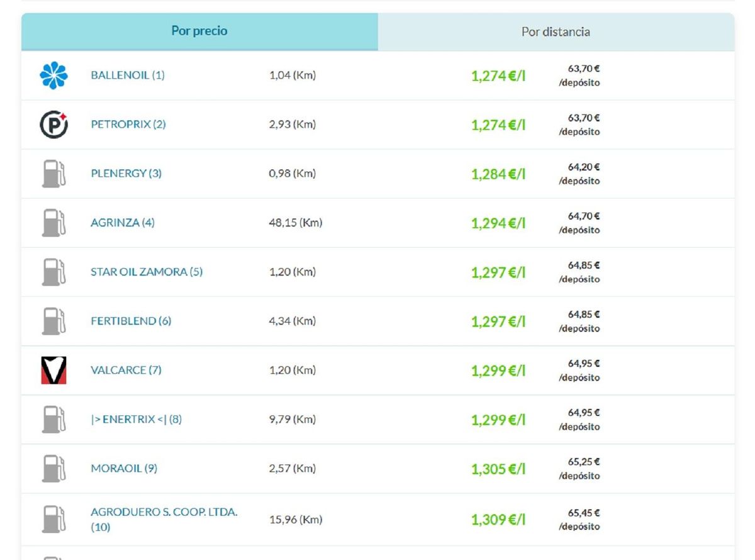Click the 1,297 €/l price for Star Oil Zamora

pyautogui.click(x=498, y=272)
